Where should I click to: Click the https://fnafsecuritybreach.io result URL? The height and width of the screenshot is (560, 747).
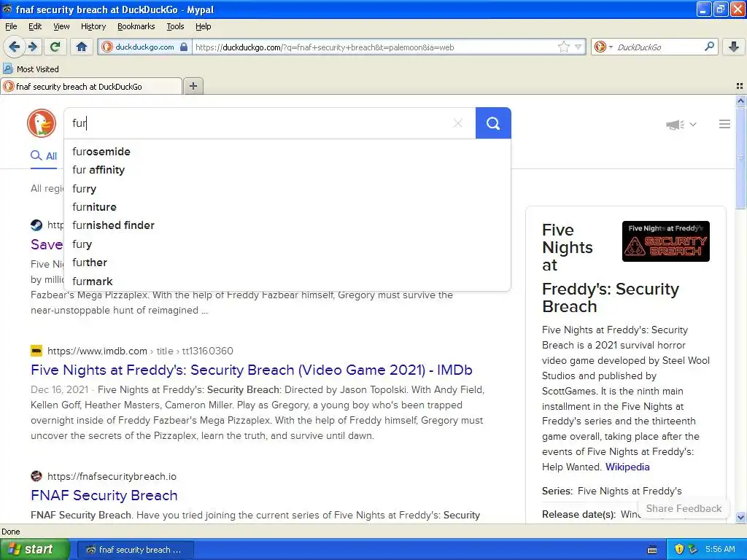point(112,476)
